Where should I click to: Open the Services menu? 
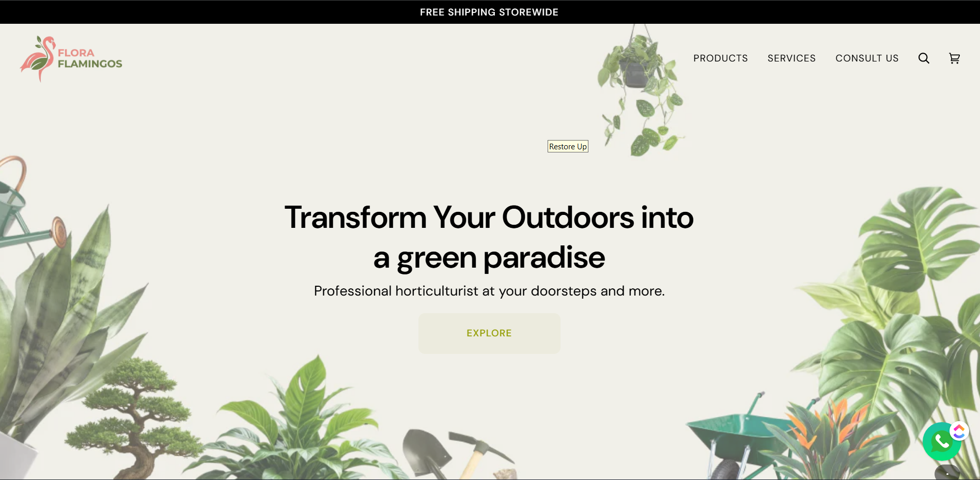pyautogui.click(x=791, y=58)
